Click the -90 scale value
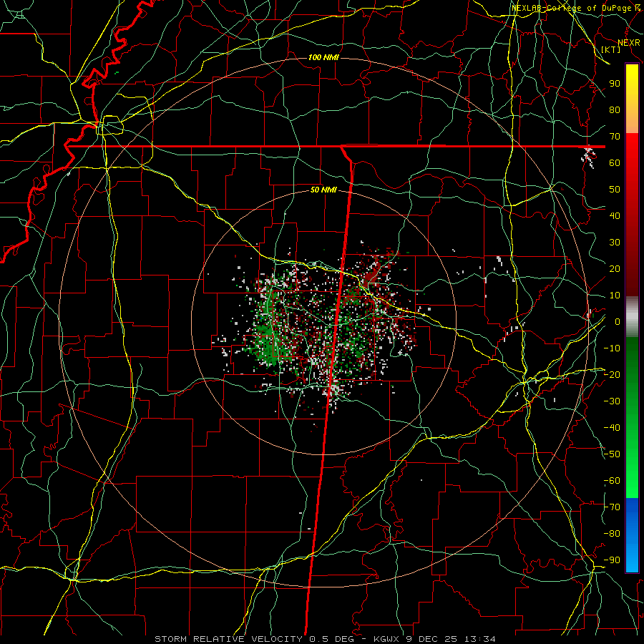644x644 pixels. point(612,560)
